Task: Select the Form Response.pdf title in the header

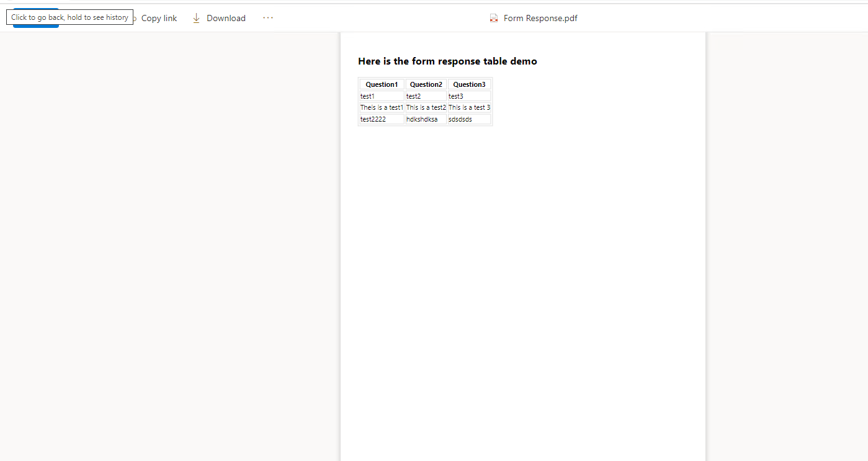Action: click(539, 18)
